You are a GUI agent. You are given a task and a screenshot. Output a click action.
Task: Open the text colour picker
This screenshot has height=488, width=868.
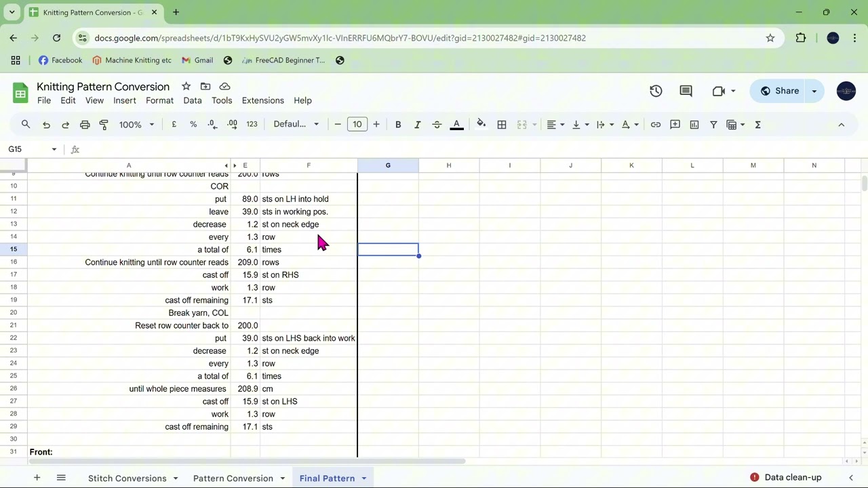[x=456, y=125]
